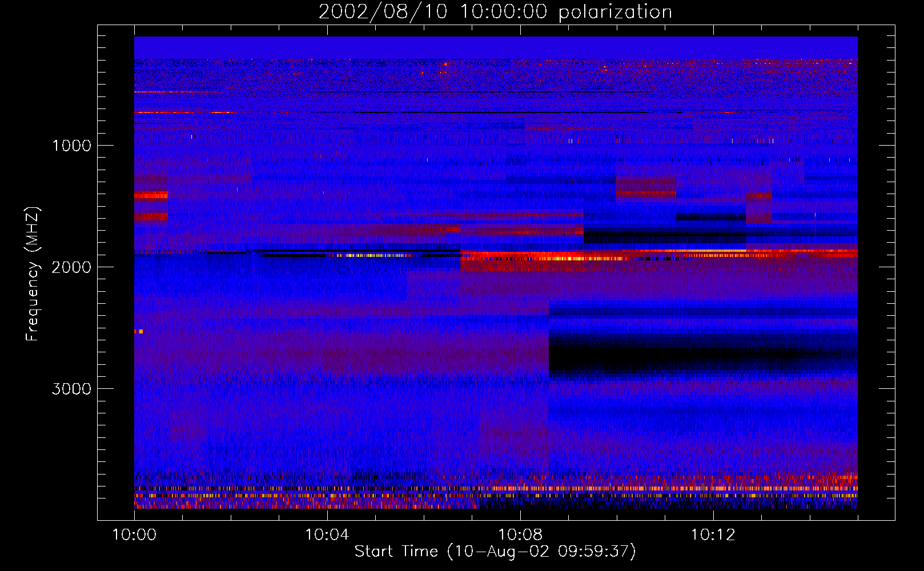Image resolution: width=924 pixels, height=571 pixels.
Task: Click the 10:04 time tick label
Action: [x=327, y=535]
